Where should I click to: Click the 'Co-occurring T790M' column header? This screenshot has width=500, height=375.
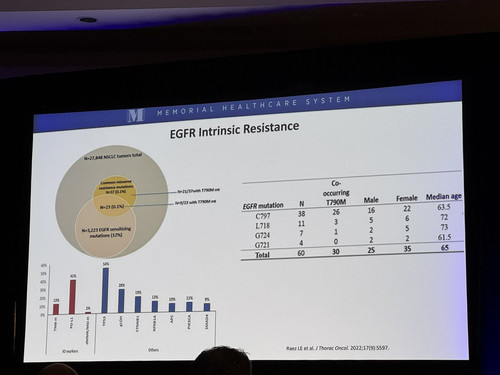pos(336,192)
